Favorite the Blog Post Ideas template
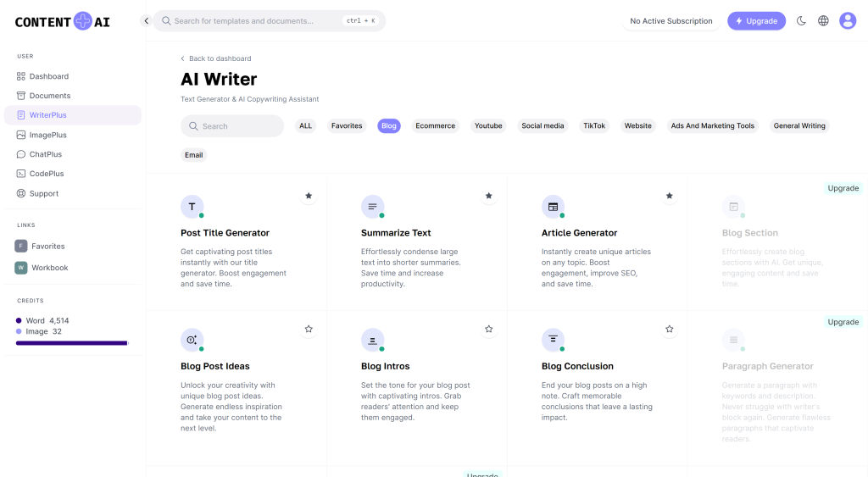The height and width of the screenshot is (477, 868). coord(309,329)
